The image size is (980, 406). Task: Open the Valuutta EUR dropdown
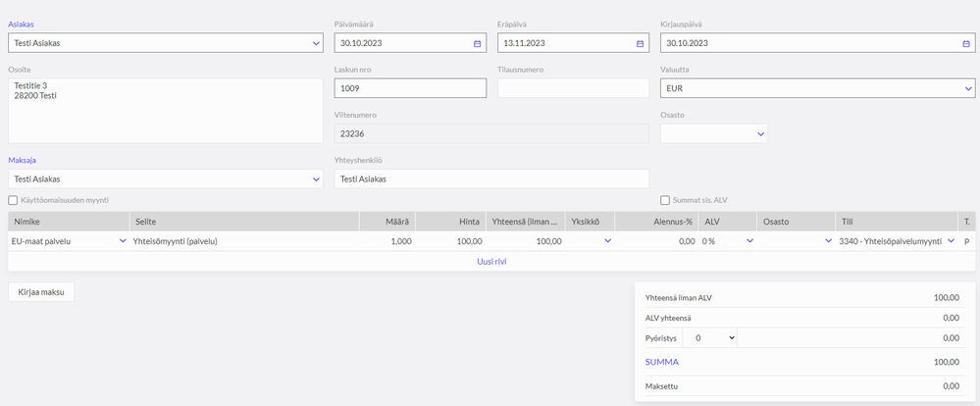coord(967,88)
